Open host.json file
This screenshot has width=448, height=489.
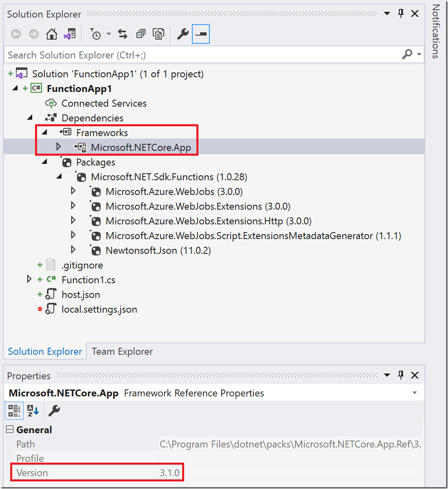(81, 295)
